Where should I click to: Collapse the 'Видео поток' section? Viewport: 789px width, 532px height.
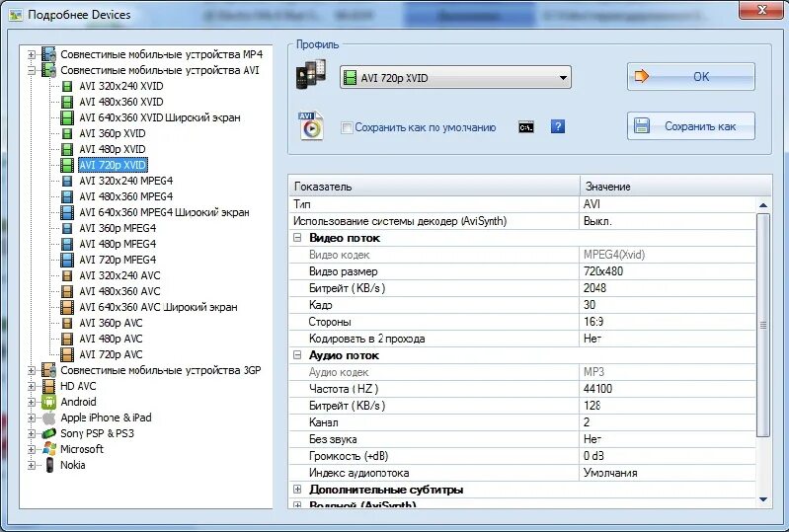click(x=297, y=237)
